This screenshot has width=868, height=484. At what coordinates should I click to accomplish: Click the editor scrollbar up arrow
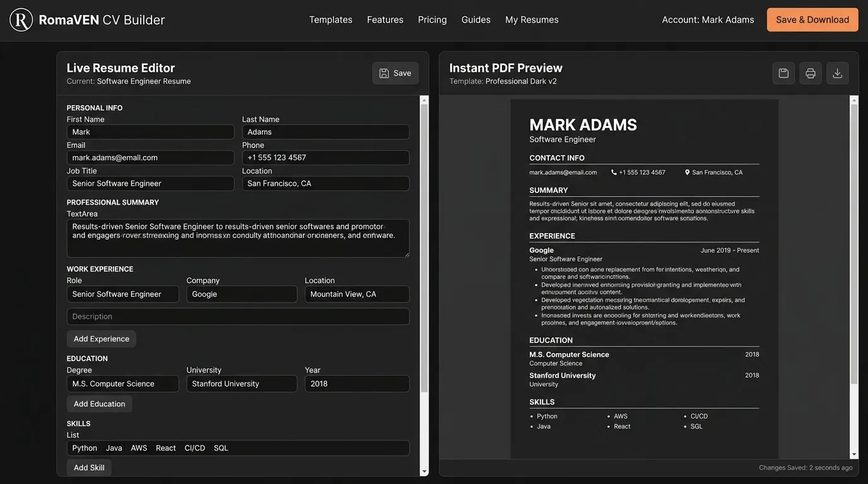pos(425,100)
